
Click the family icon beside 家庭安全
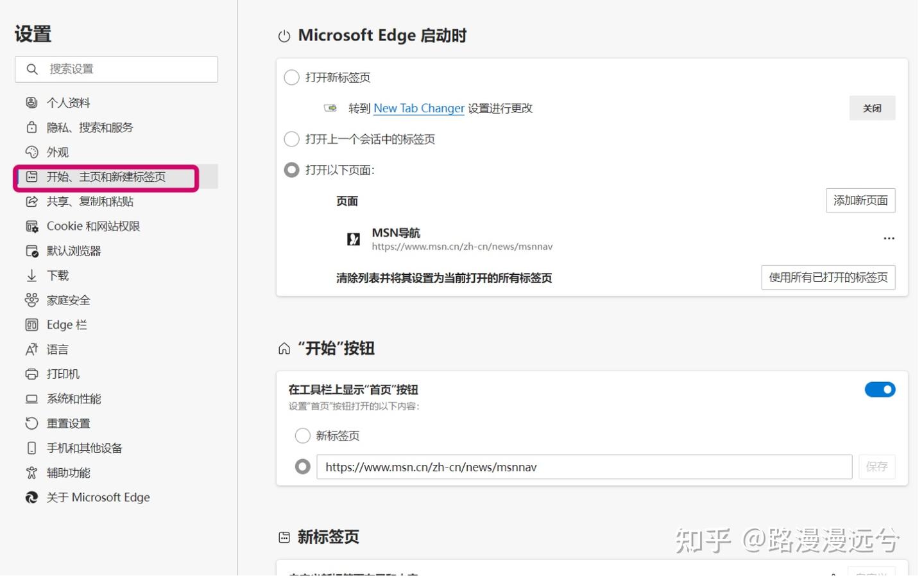[x=31, y=300]
